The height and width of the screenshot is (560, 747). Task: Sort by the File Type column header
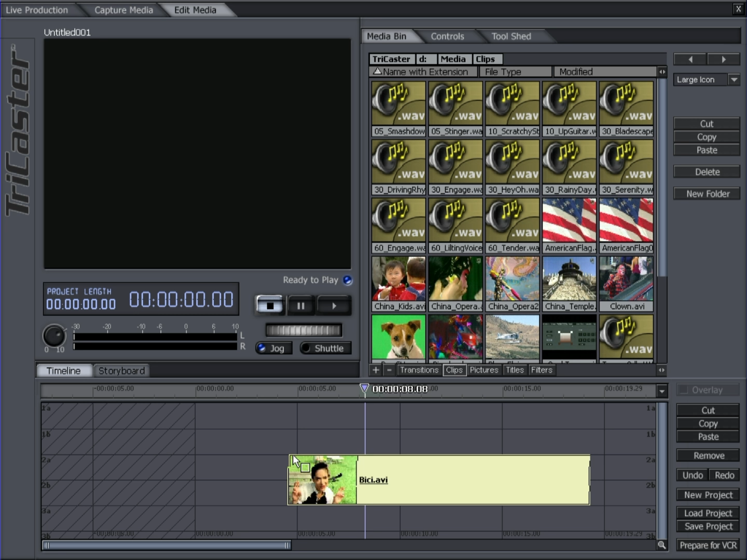coord(515,72)
